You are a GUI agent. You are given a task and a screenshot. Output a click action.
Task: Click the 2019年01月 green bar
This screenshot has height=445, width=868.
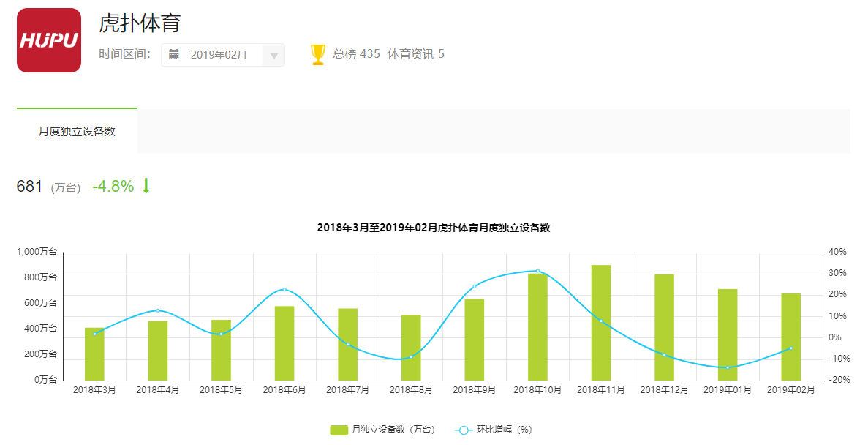[x=728, y=334]
